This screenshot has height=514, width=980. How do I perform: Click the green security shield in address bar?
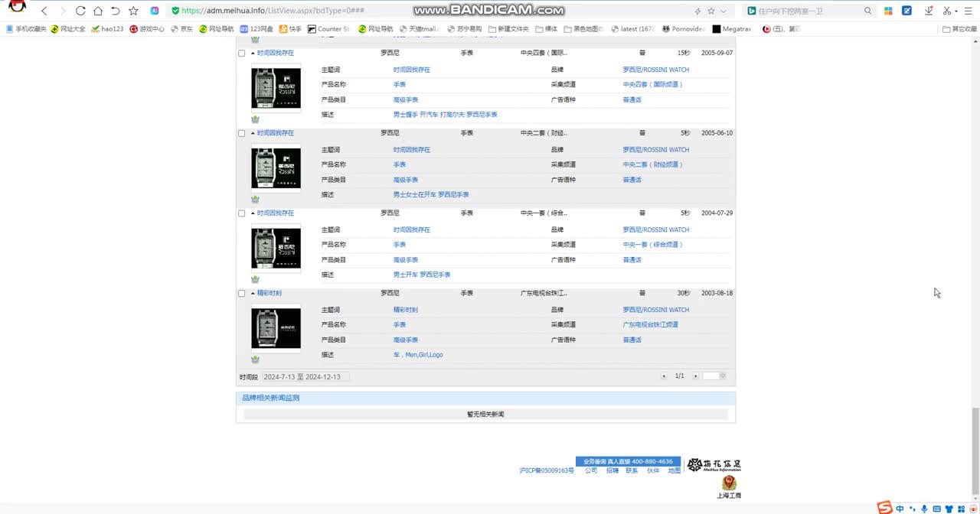[175, 11]
